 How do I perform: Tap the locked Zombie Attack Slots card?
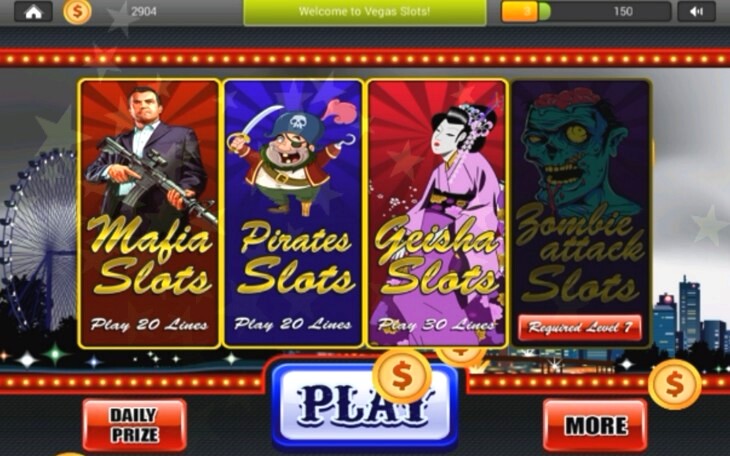(581, 213)
